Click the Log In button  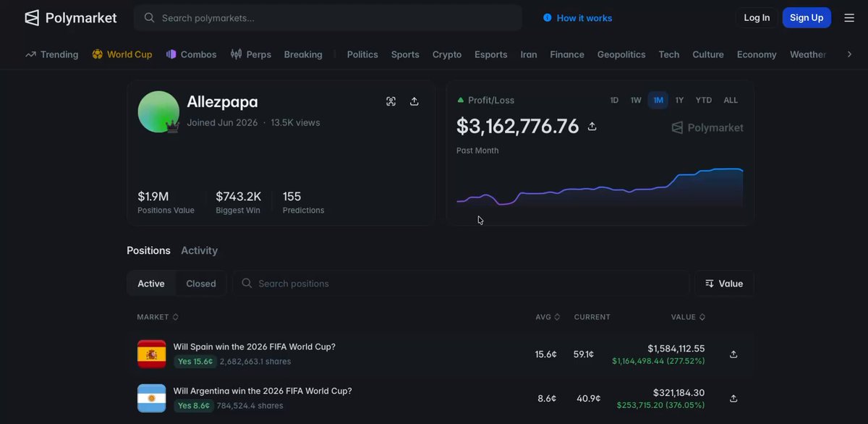757,18
